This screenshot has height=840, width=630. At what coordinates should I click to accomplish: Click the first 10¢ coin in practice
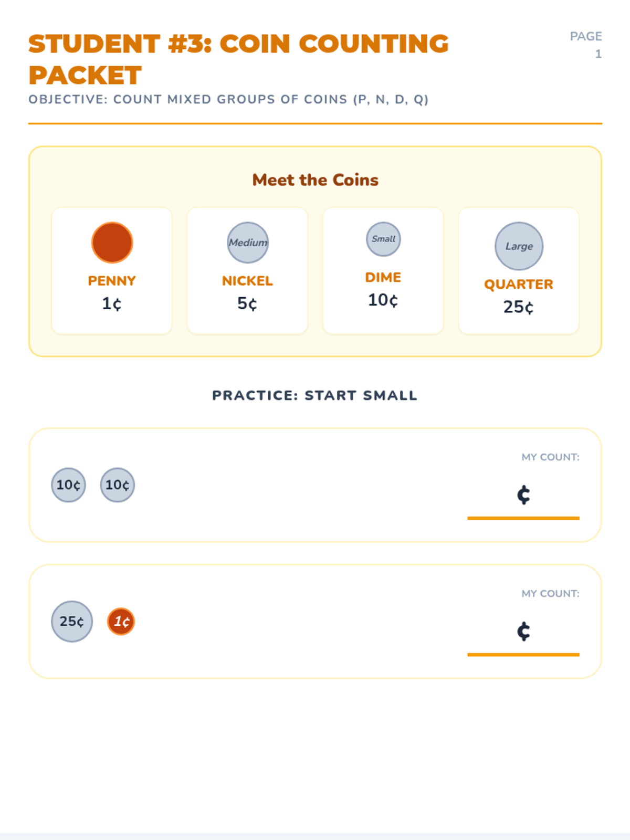(x=68, y=485)
